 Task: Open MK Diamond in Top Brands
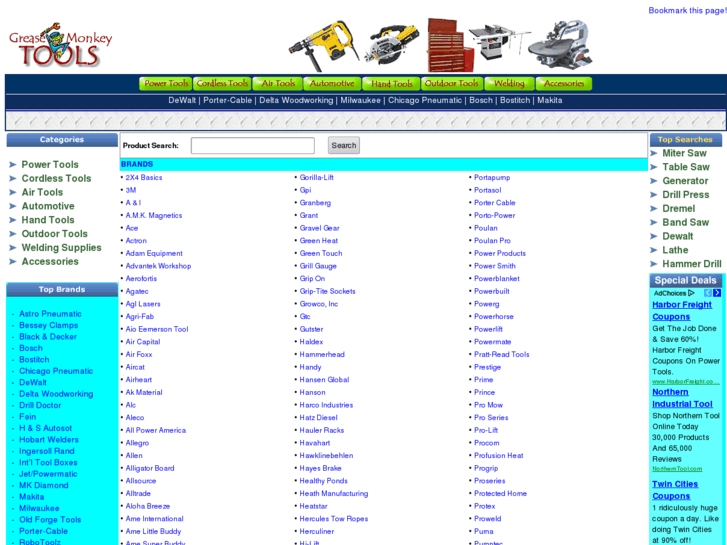point(44,486)
